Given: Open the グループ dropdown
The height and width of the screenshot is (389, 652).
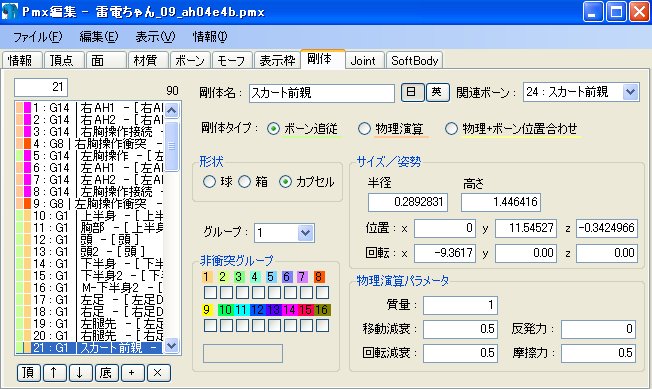Looking at the screenshot, I should pyautogui.click(x=306, y=233).
